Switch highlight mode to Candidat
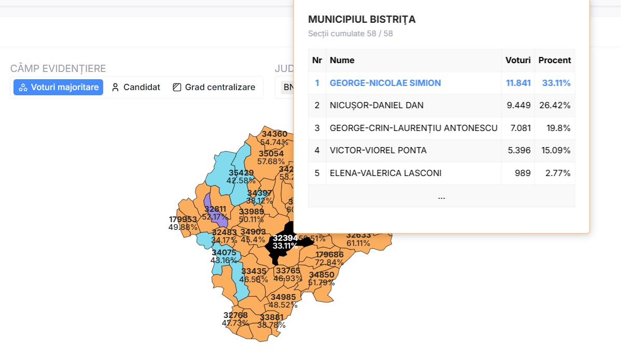 (136, 88)
